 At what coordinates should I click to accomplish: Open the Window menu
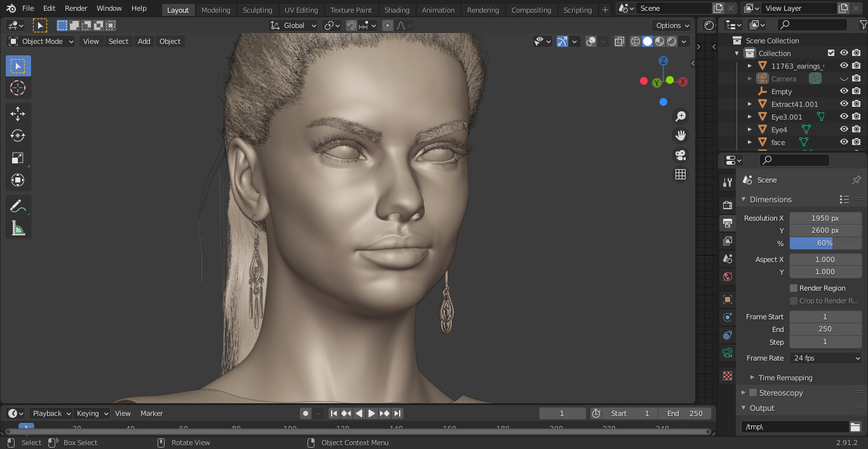click(x=109, y=8)
